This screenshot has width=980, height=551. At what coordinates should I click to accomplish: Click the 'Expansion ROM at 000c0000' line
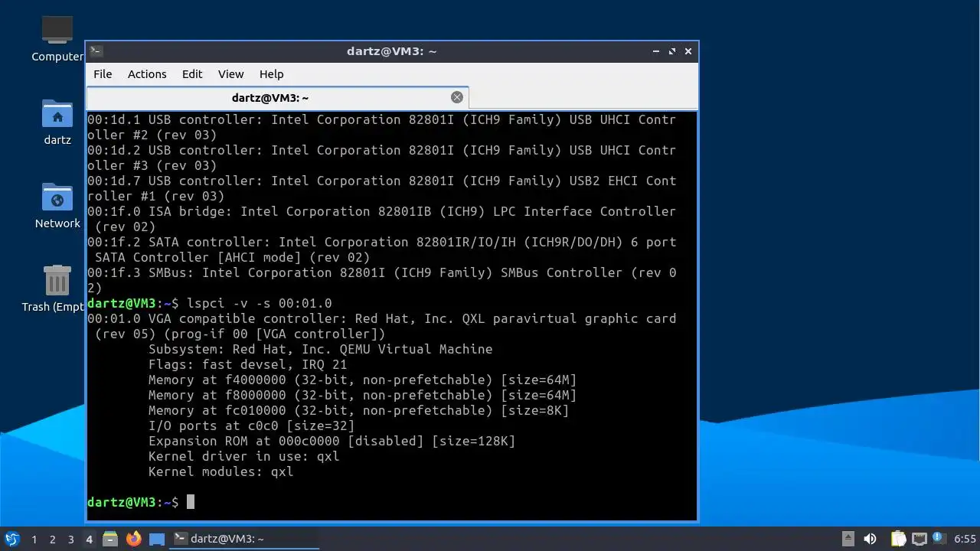[x=332, y=441]
